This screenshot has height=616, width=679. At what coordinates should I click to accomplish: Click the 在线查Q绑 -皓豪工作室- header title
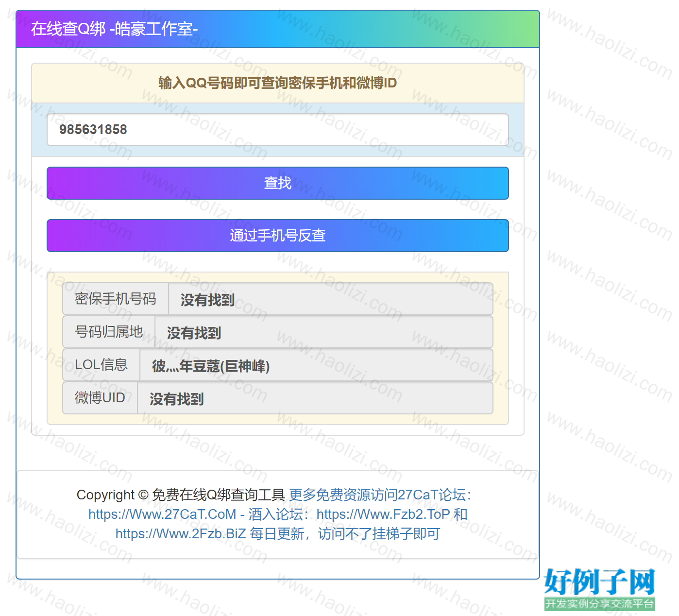tap(115, 29)
